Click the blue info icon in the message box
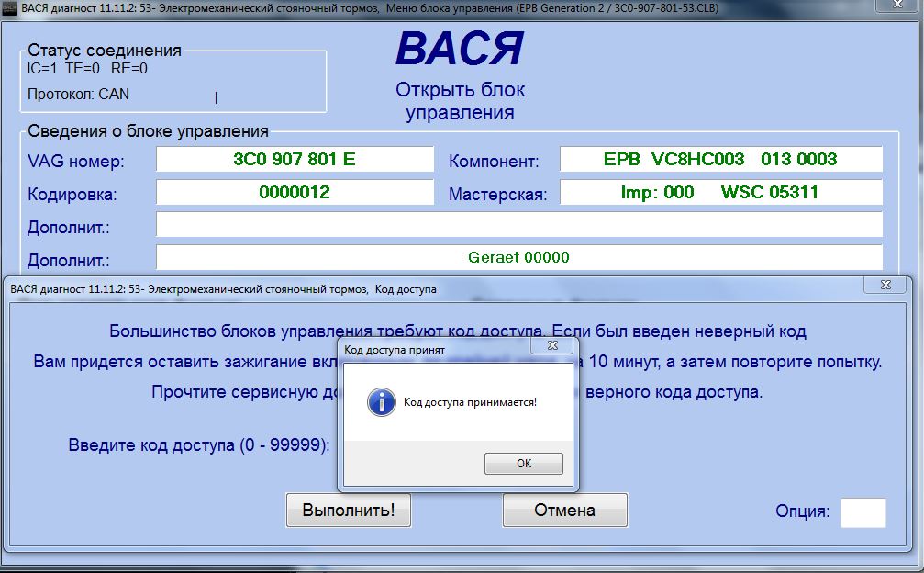Image resolution: width=924 pixels, height=573 pixels. (x=380, y=402)
